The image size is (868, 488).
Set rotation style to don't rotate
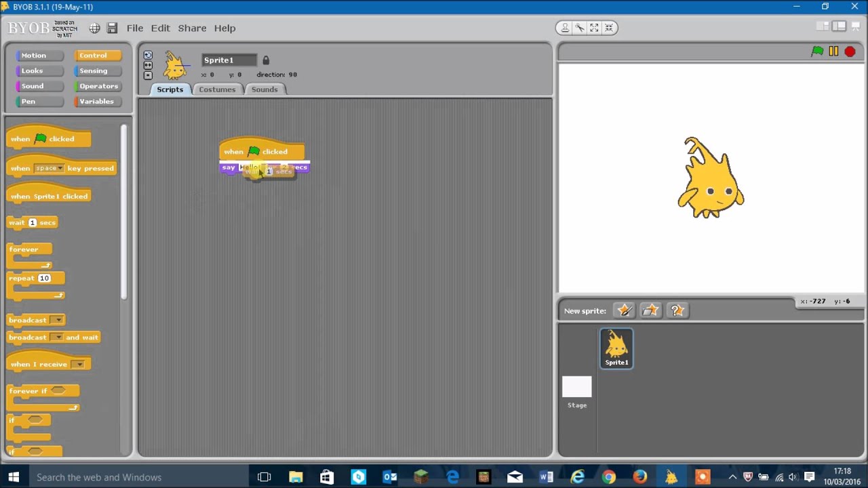pyautogui.click(x=148, y=75)
